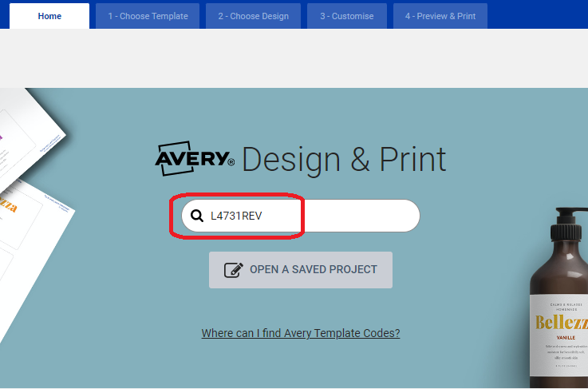Follow the 'Where can I find Avery Template Codes?' link
The image size is (588, 389).
pyautogui.click(x=301, y=333)
